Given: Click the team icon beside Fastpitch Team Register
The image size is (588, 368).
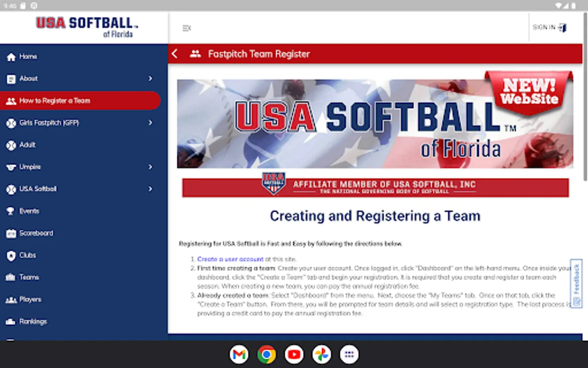Looking at the screenshot, I should click(x=196, y=54).
